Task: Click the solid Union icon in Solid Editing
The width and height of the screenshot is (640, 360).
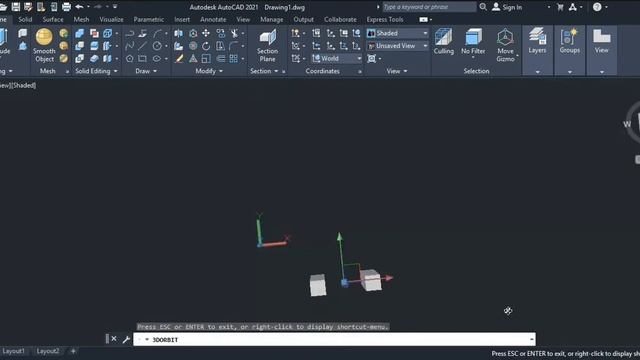Action: pyautogui.click(x=80, y=33)
